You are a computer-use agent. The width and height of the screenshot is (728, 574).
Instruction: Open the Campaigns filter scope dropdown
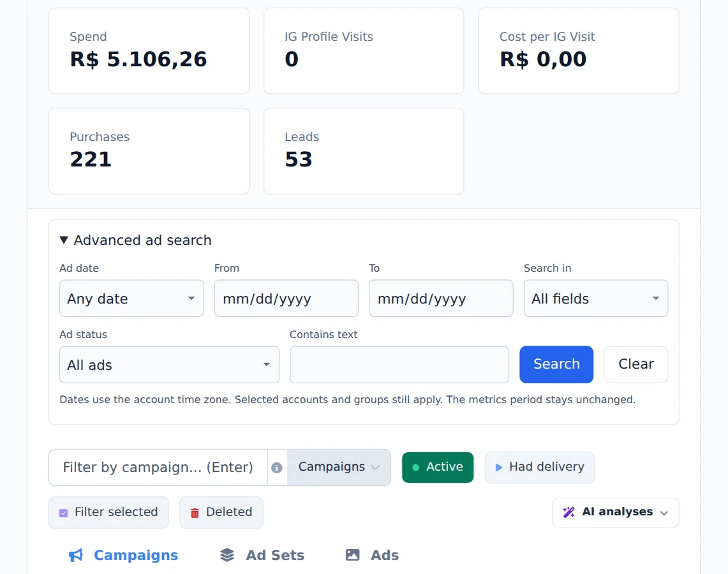pyautogui.click(x=339, y=467)
